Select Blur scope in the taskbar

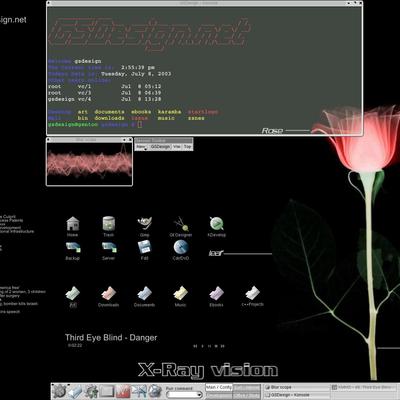click(296, 387)
